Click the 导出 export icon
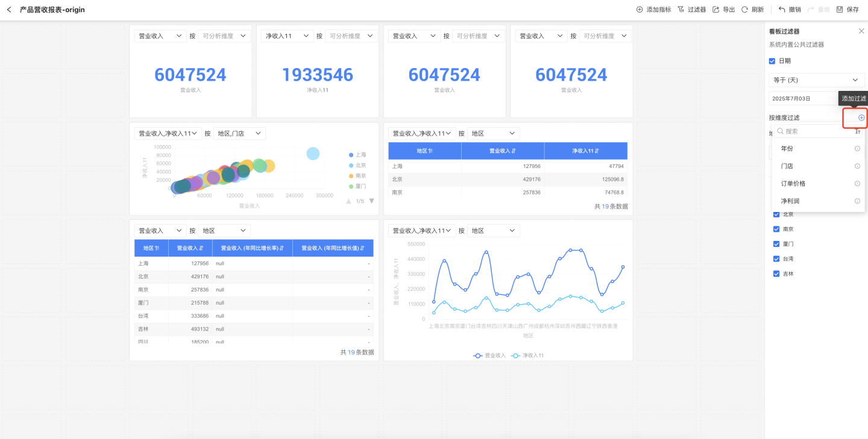 [716, 10]
